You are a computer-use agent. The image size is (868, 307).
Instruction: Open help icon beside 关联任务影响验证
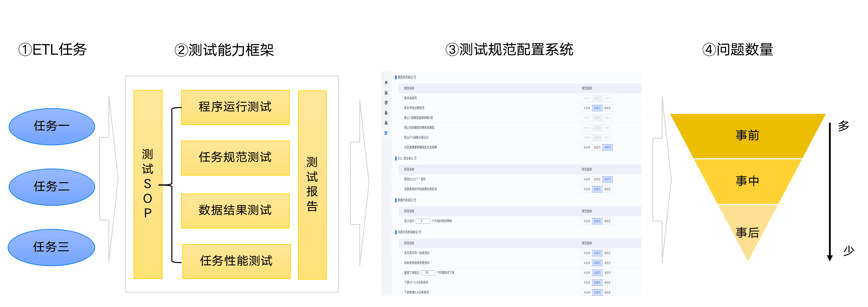(x=420, y=232)
